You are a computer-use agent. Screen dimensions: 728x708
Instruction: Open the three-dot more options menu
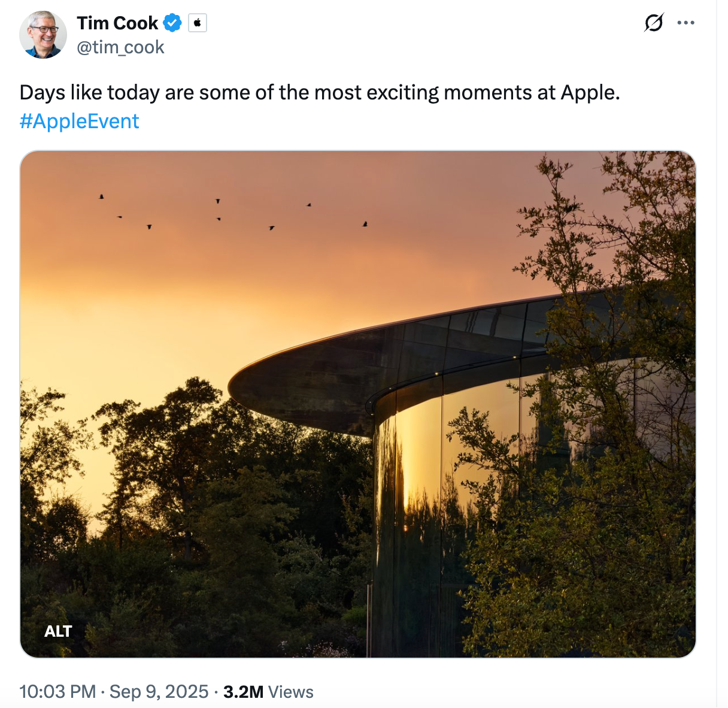[x=685, y=23]
